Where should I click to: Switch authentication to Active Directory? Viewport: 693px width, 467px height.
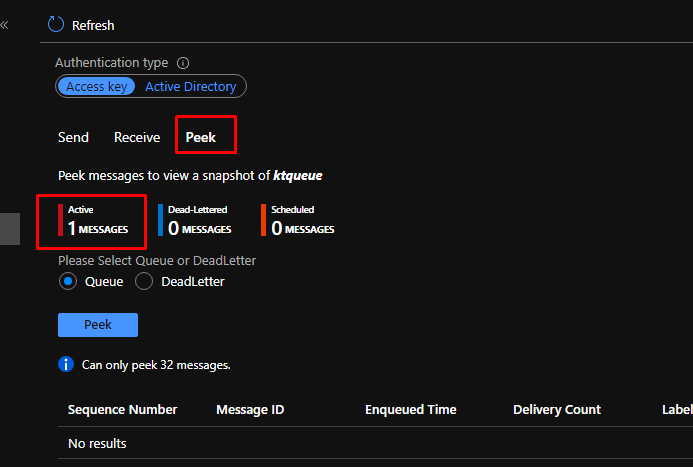[190, 87]
